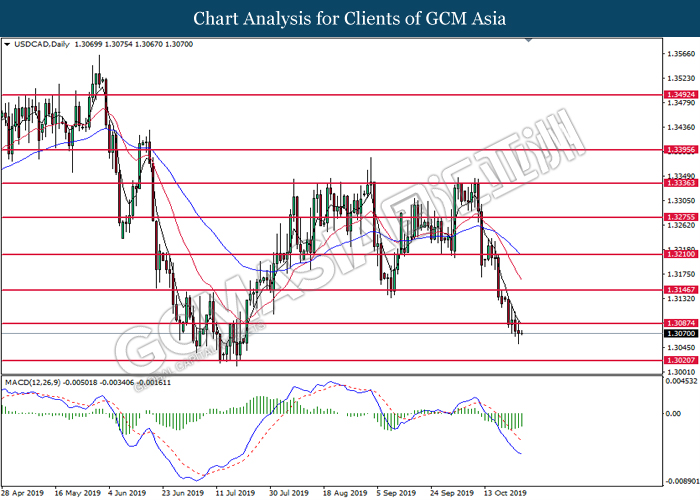Click the 28 Apr 2019 date label
Screen dimensions: 700x500
[x=25, y=493]
